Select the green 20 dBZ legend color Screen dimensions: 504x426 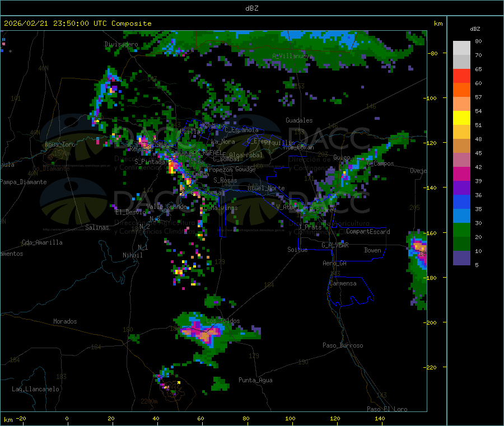tap(461, 230)
